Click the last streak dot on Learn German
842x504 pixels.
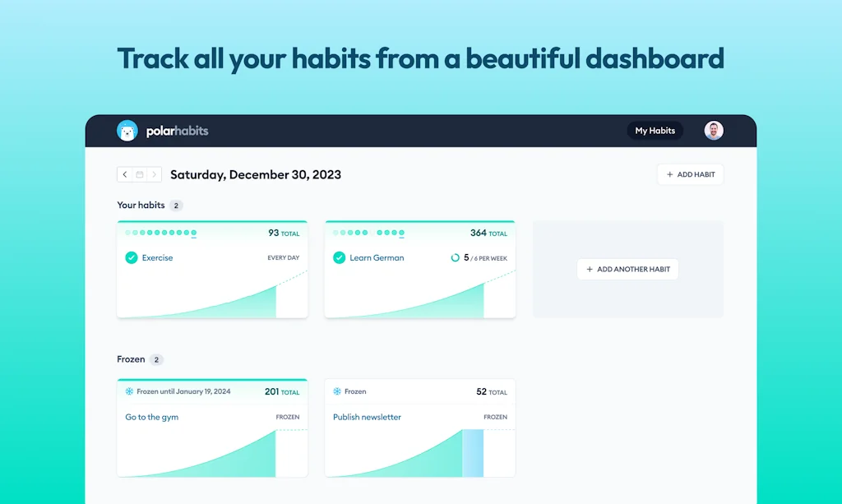400,233
